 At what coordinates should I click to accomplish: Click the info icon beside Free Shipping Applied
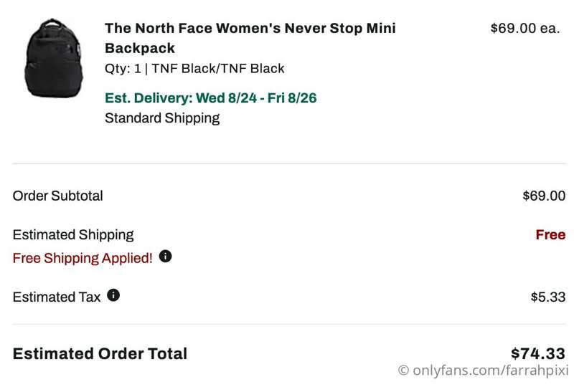coord(166,256)
